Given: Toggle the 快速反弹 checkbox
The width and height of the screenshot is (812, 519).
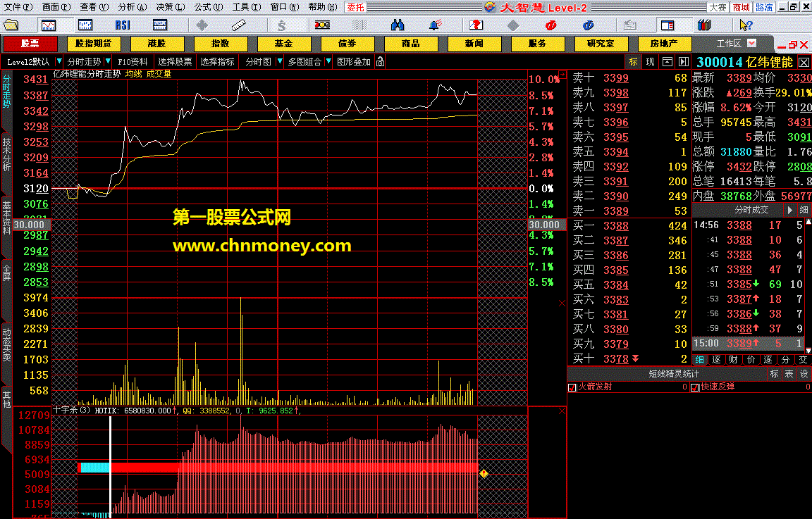Looking at the screenshot, I should 695,387.
